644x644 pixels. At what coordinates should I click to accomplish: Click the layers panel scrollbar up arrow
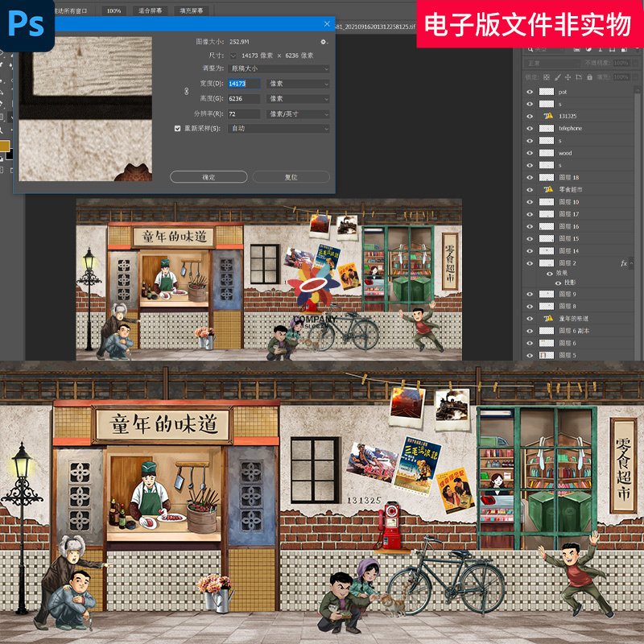pos(637,89)
